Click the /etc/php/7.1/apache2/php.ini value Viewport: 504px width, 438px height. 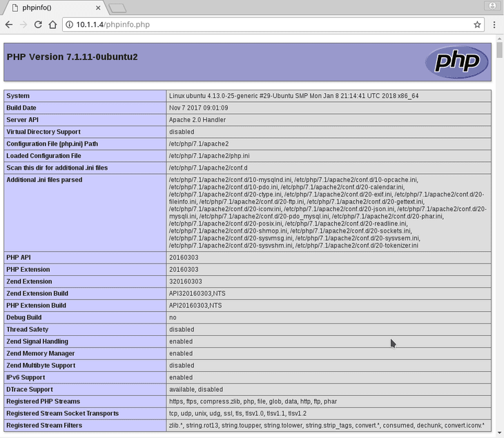coord(209,156)
